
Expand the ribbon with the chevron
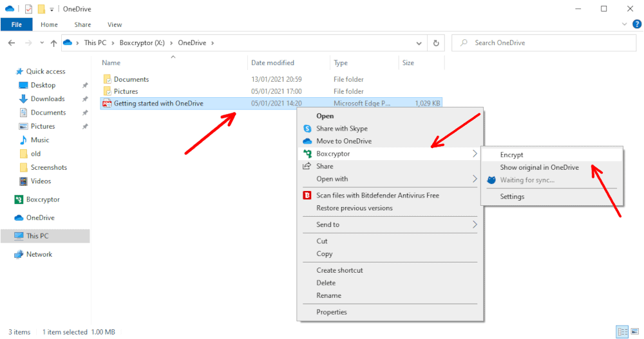pos(624,24)
